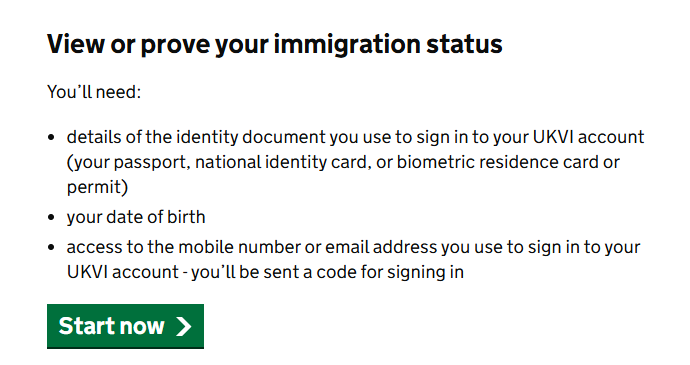
Task: Click 'mobile number' in the third bullet
Action: [x=239, y=247]
